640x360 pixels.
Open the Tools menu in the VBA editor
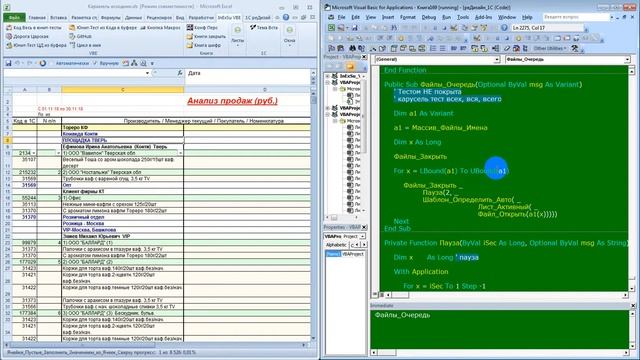coord(462,17)
